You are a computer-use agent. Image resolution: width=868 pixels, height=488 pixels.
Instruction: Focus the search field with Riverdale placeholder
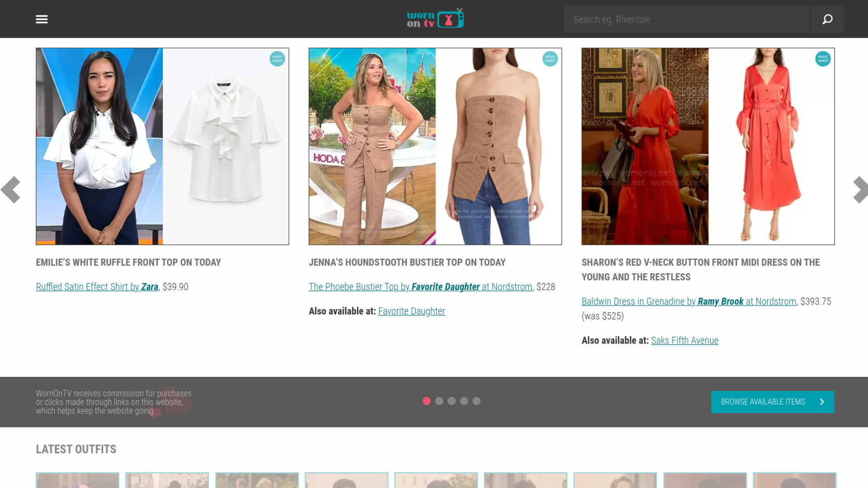click(x=686, y=19)
